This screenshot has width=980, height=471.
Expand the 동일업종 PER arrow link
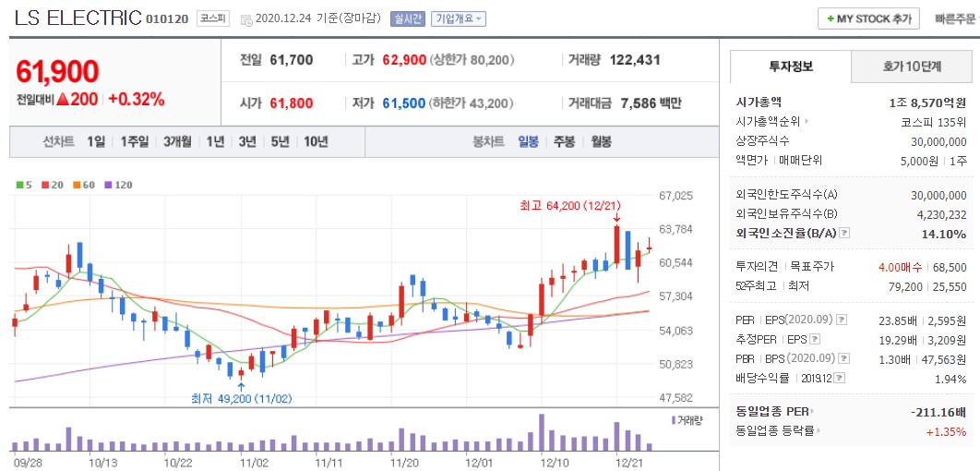[813, 412]
